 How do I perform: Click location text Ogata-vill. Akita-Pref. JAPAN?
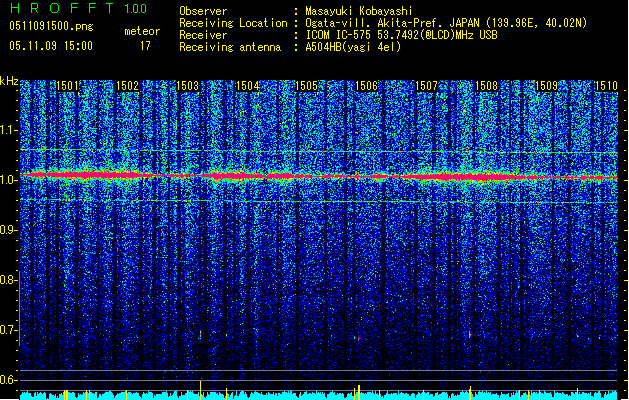390,23
